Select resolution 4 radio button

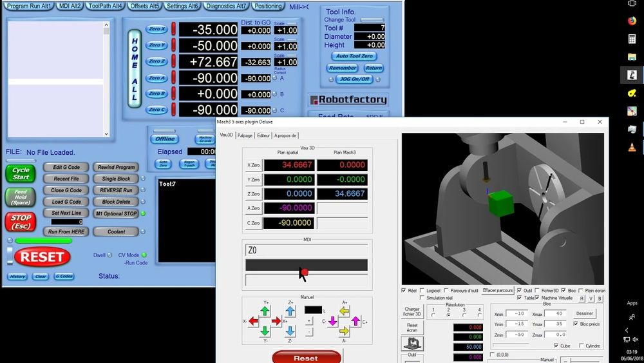[x=479, y=315]
